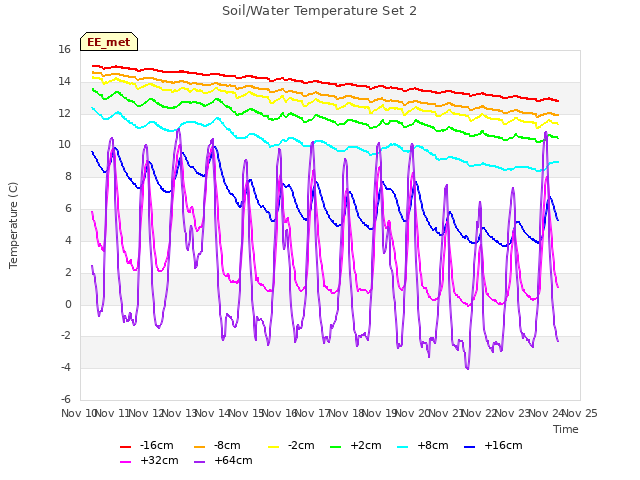The height and width of the screenshot is (480, 640).
Task: Click the Nov 25 x-axis tick label
Action: click(580, 413)
